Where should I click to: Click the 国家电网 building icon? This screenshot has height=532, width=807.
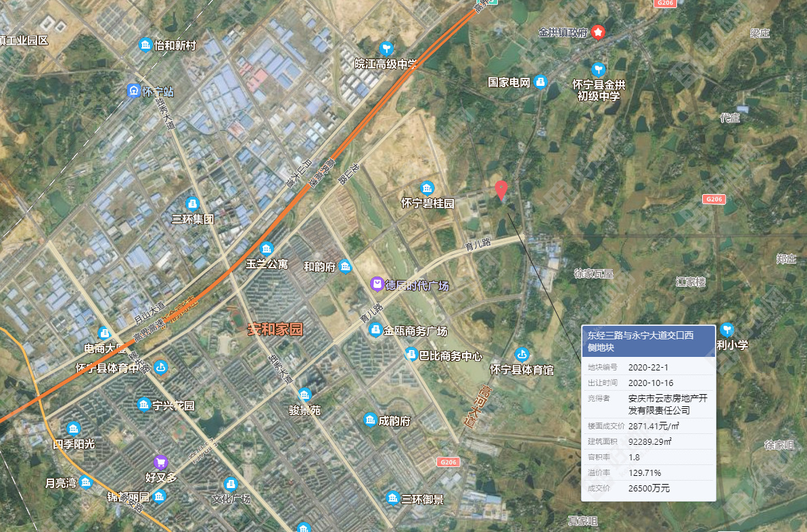540,82
